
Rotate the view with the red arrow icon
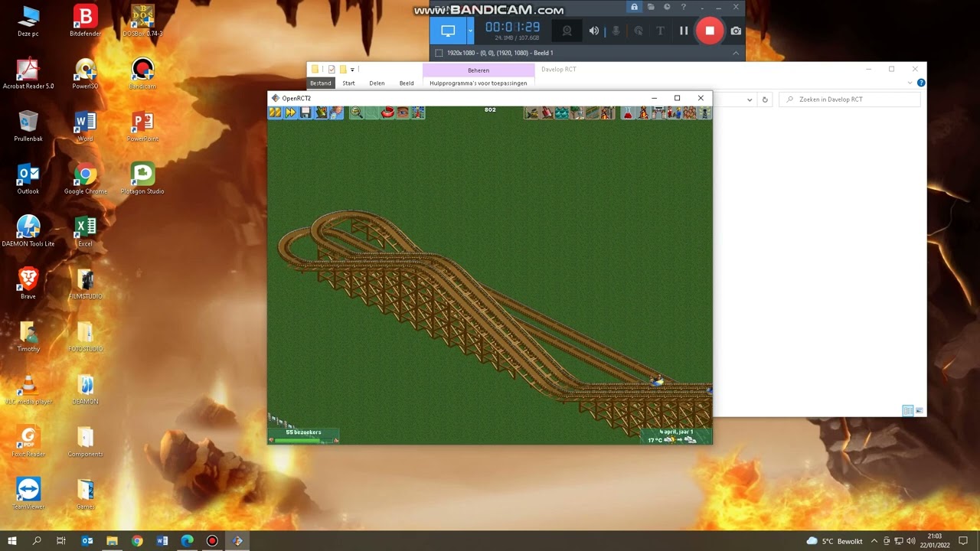tap(387, 112)
